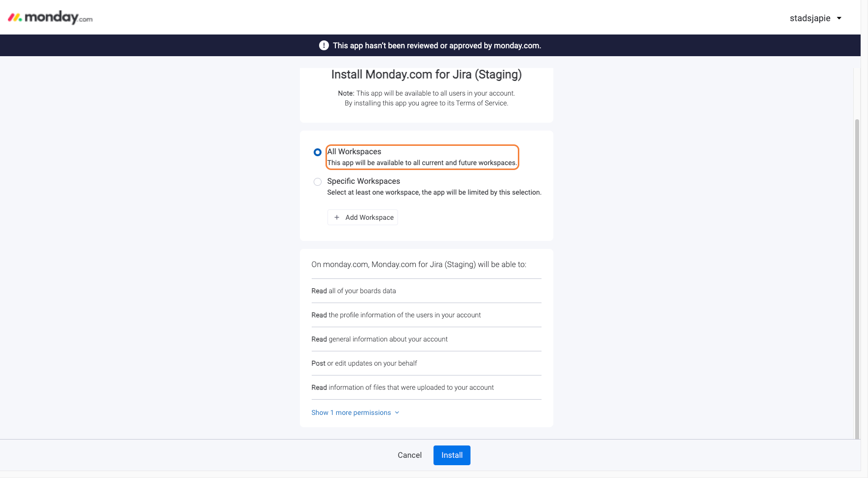Click the monday.com logo

coord(50,18)
